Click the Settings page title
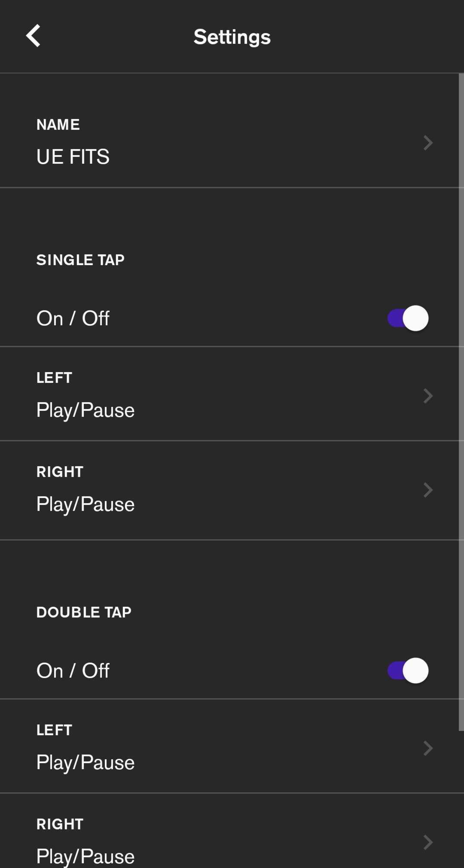Image resolution: width=464 pixels, height=868 pixels. click(232, 37)
